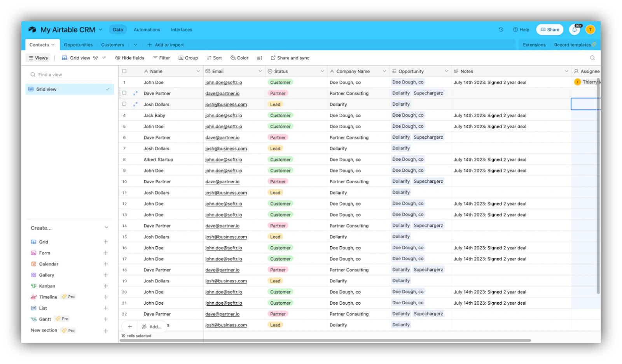Add a new Calendar view plus
Screen dimensions: 622x364
pos(105,264)
